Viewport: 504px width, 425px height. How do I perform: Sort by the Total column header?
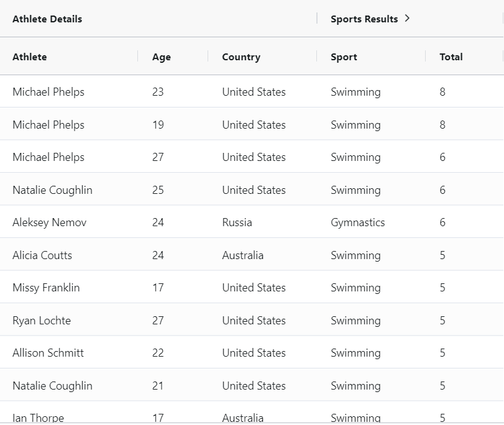pyautogui.click(x=451, y=57)
